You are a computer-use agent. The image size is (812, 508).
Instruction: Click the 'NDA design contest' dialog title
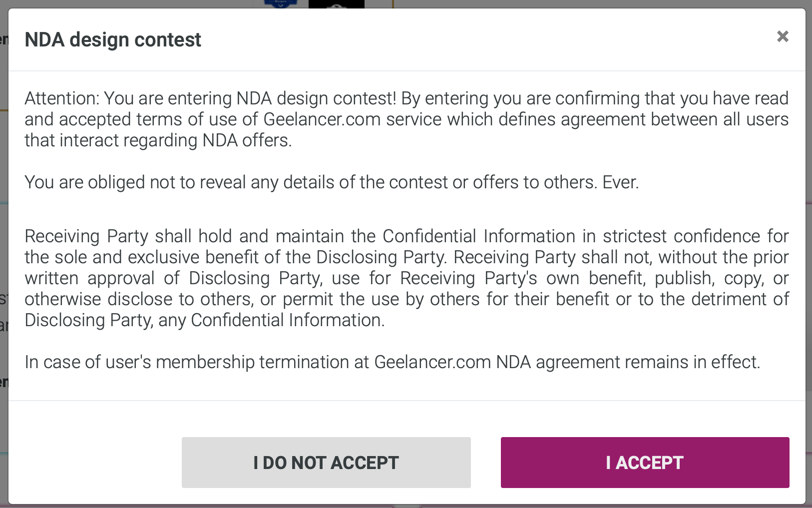click(x=113, y=39)
